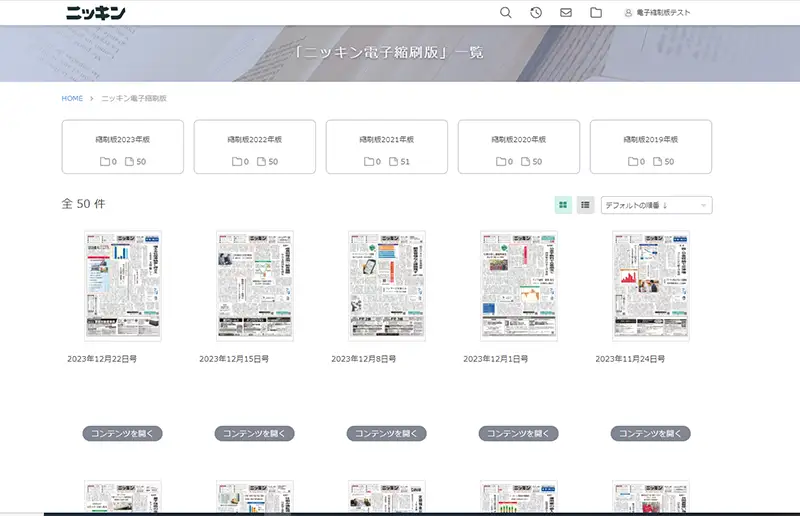This screenshot has height=516, width=800.
Task: Click the ニッキン logo
Action: tap(95, 13)
